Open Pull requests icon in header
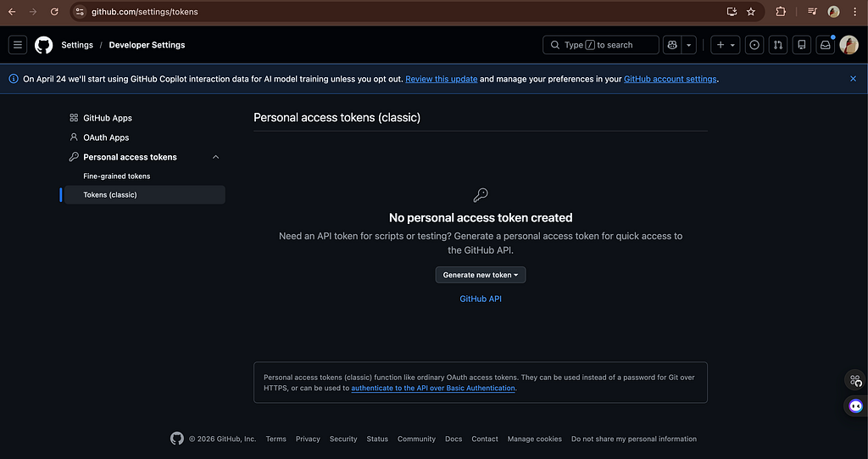The height and width of the screenshot is (459, 868). pos(778,45)
